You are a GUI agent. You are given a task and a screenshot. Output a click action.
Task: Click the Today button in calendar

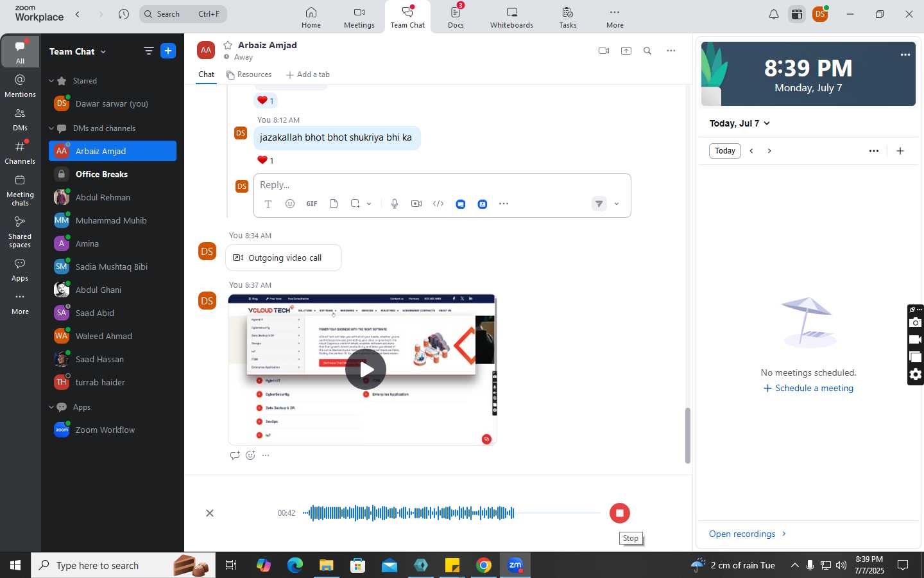tap(725, 151)
